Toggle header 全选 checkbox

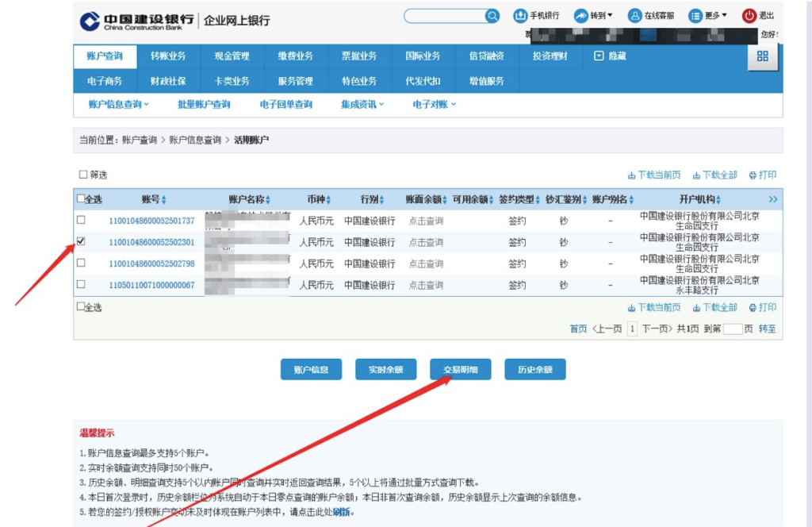click(x=81, y=198)
